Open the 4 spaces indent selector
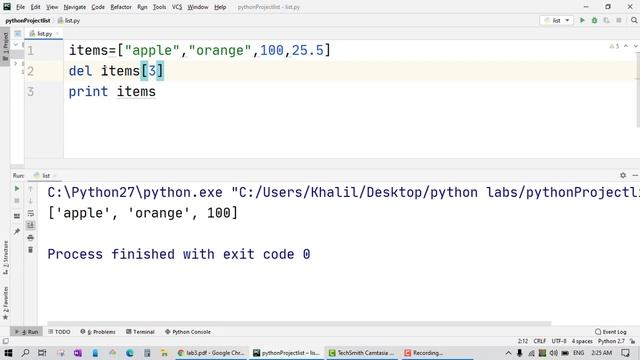The height and width of the screenshot is (360, 640). click(582, 341)
